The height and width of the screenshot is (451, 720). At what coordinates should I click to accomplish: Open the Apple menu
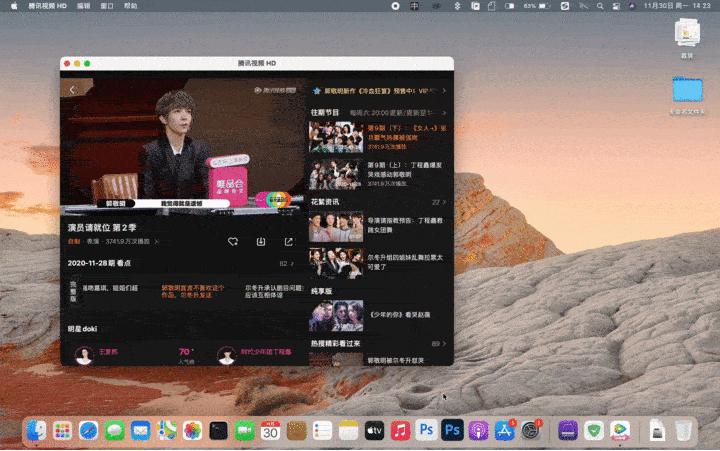[14, 6]
